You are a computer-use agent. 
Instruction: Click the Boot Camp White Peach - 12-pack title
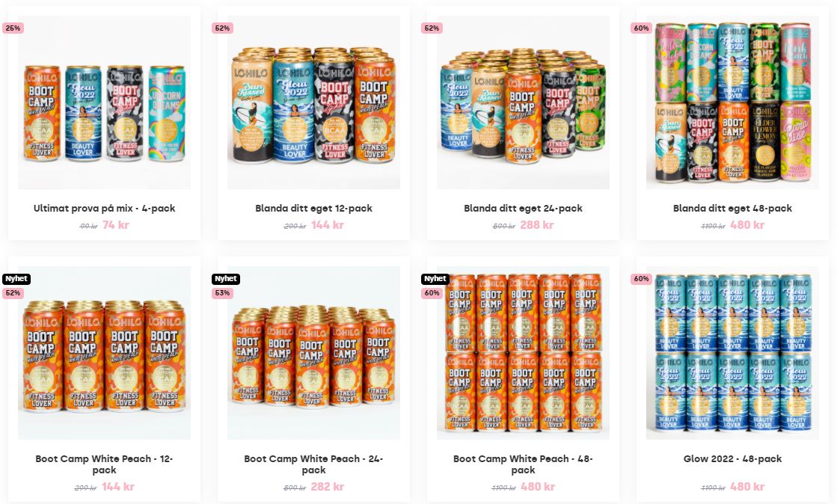pos(104,464)
